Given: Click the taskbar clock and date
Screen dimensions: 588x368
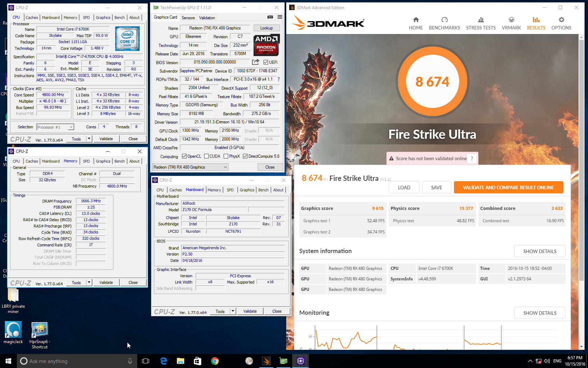Looking at the screenshot, I should click(x=575, y=361).
